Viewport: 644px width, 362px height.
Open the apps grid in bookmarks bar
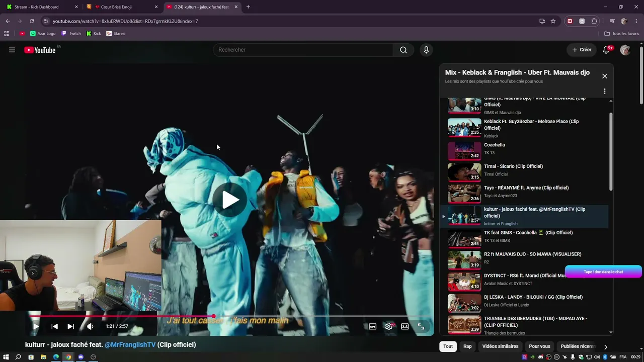(7, 34)
